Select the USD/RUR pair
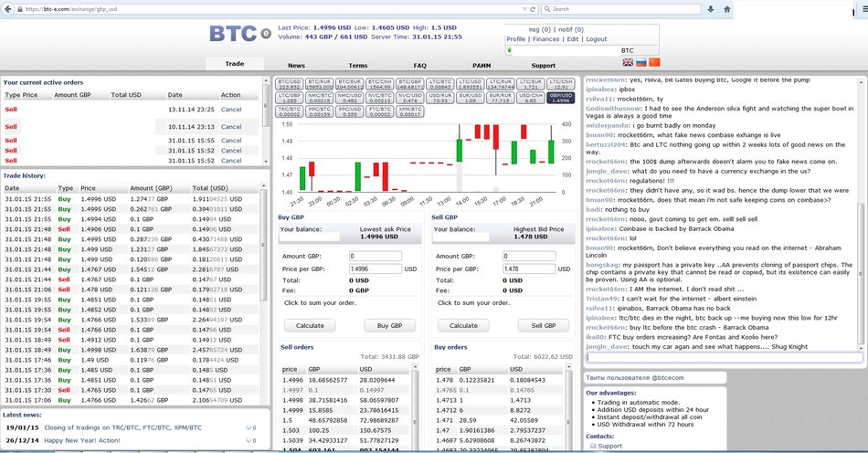Screen dimensions: 868x453 coord(440,98)
